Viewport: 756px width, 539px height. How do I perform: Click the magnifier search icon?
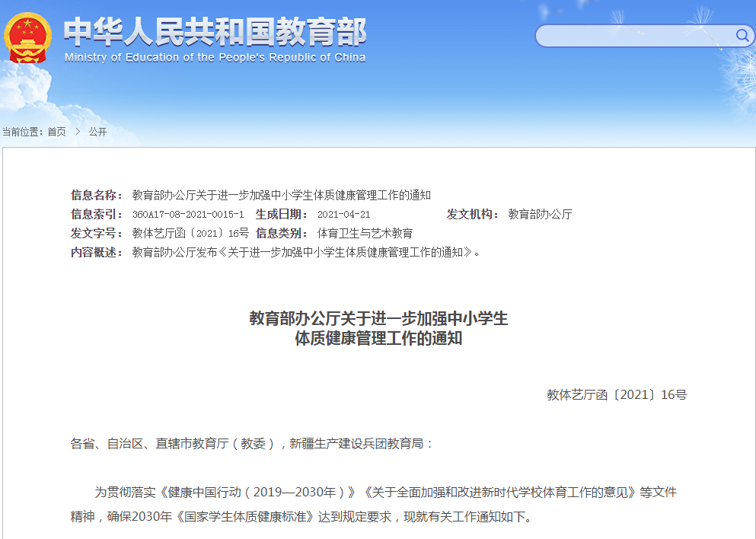pyautogui.click(x=742, y=35)
